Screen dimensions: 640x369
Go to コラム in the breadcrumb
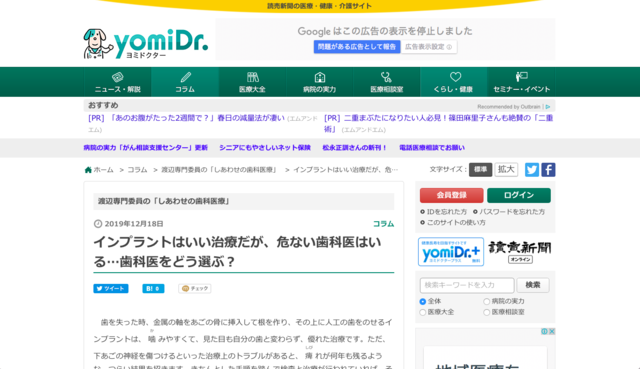click(x=137, y=170)
